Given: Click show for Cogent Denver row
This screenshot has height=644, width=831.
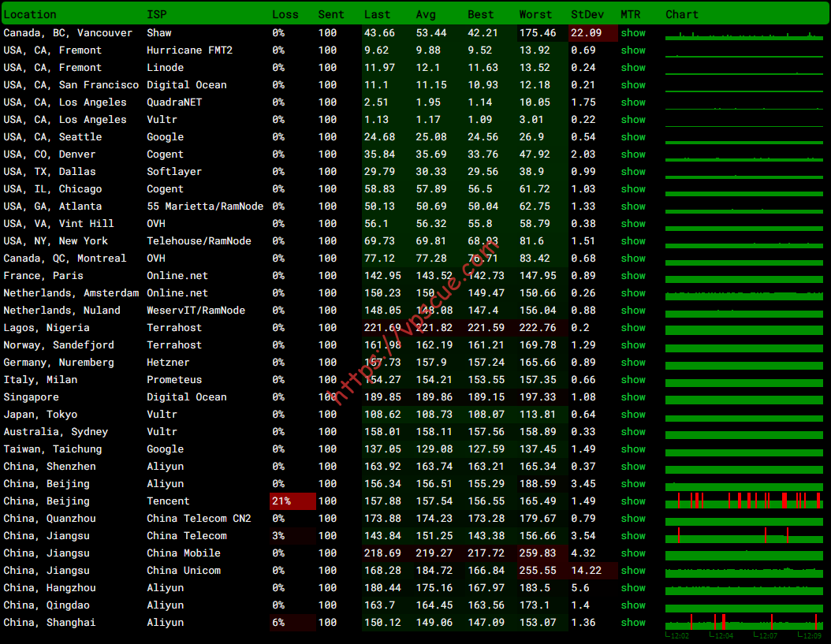Looking at the screenshot, I should coord(633,154).
